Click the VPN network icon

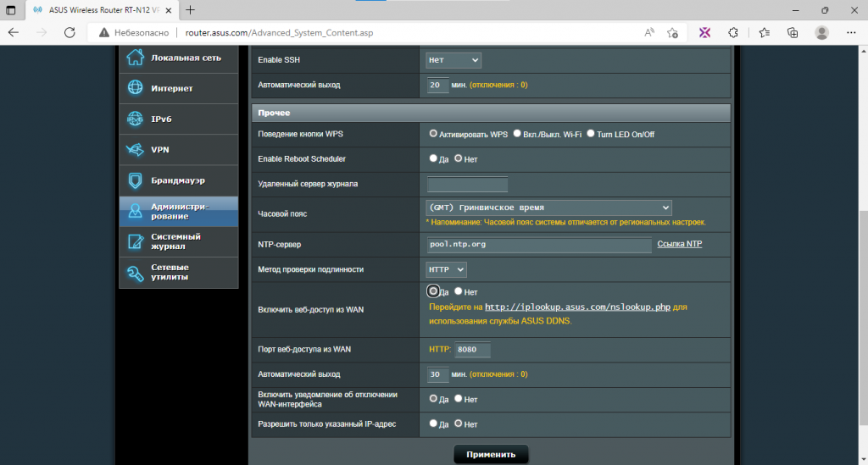(135, 149)
